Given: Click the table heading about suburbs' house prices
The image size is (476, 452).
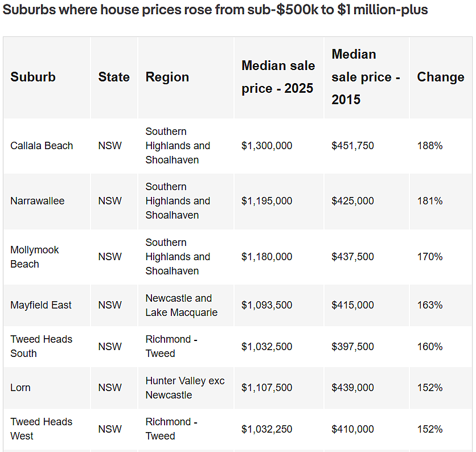Looking at the screenshot, I should click(x=215, y=10).
